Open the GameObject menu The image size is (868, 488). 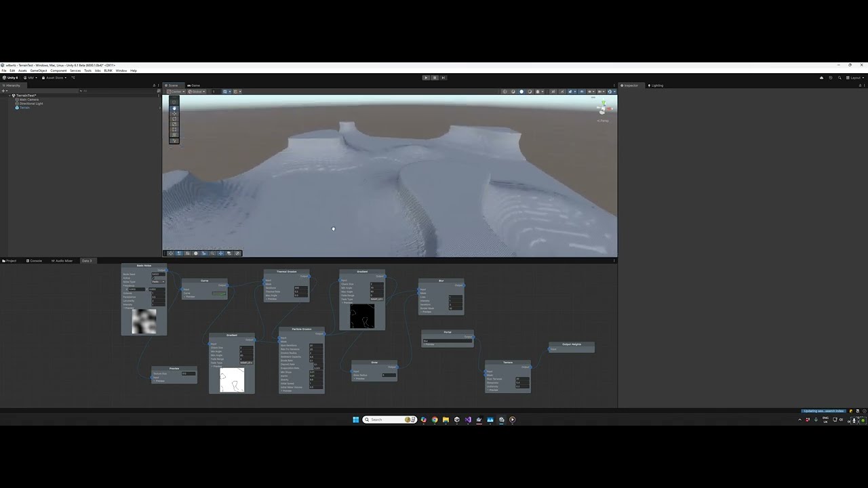tap(39, 70)
